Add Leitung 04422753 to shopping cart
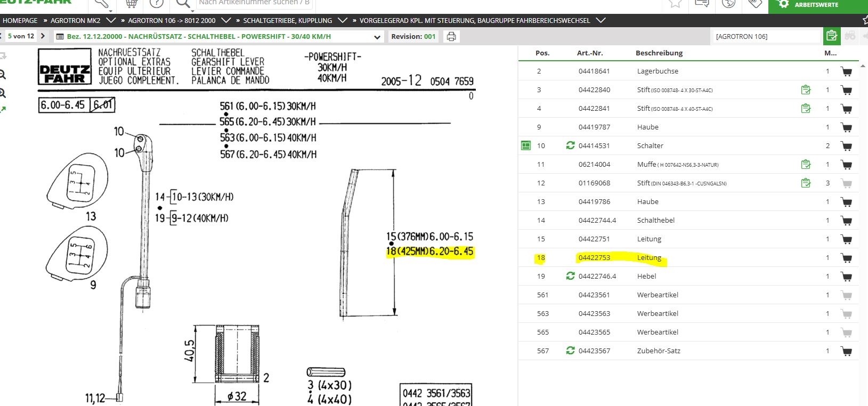868x406 pixels. (x=846, y=258)
